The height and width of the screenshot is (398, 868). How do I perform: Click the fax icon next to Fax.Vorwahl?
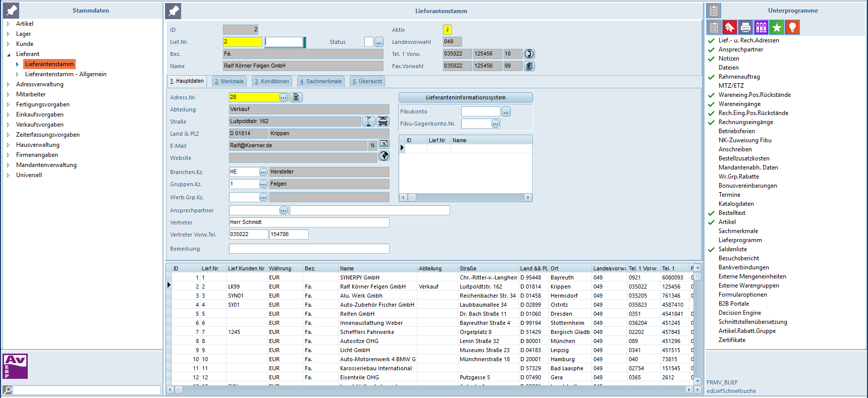pos(529,66)
